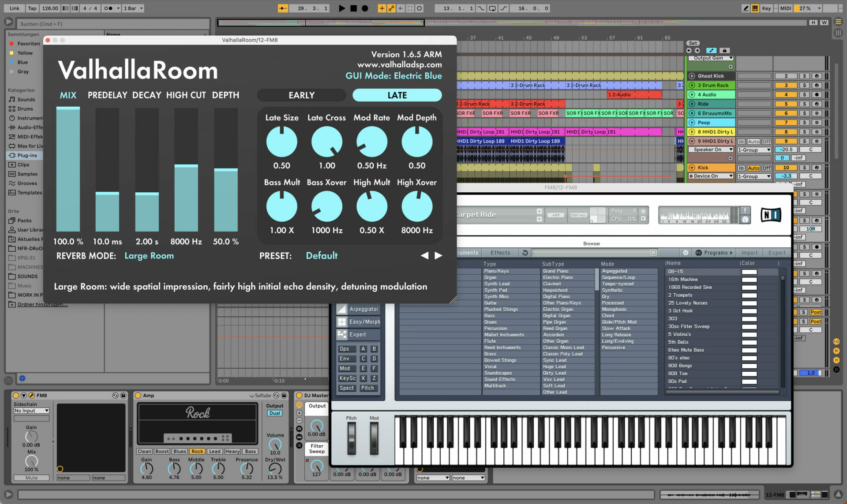
Task: Select the Ops section in FM8
Action: point(347,349)
